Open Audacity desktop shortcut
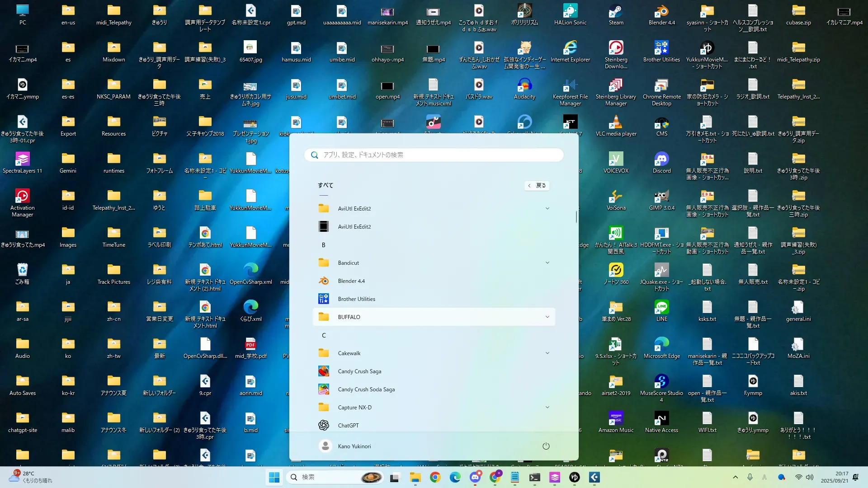The image size is (868, 488). point(524,89)
